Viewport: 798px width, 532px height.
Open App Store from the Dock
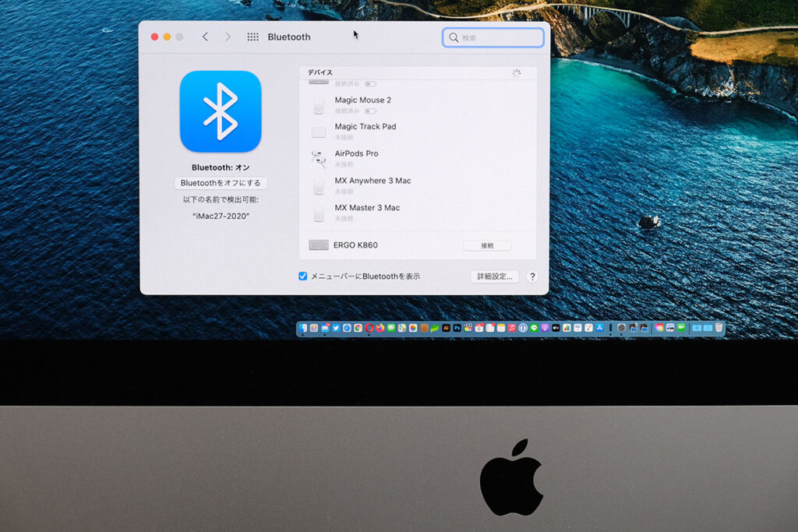599,328
